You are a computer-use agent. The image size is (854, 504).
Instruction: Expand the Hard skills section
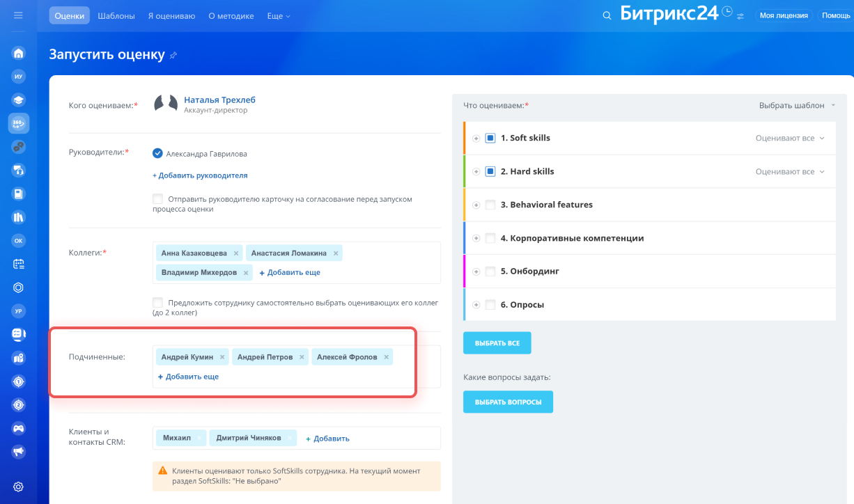(x=476, y=171)
